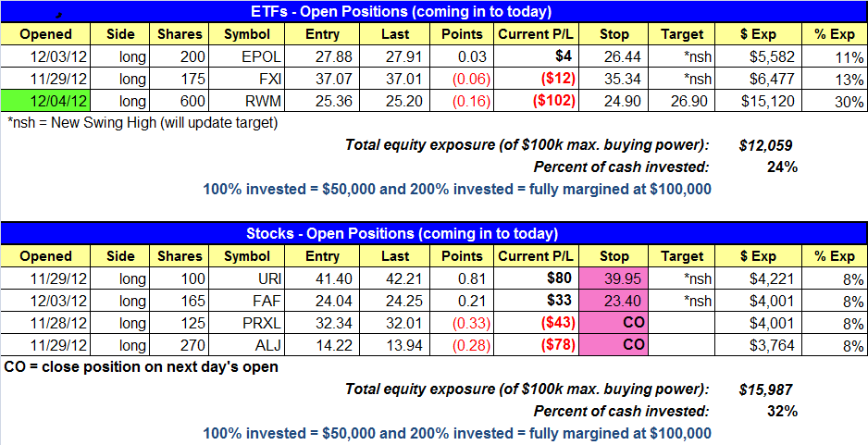Click the pink 23.40 stop cell

pyautogui.click(x=614, y=300)
